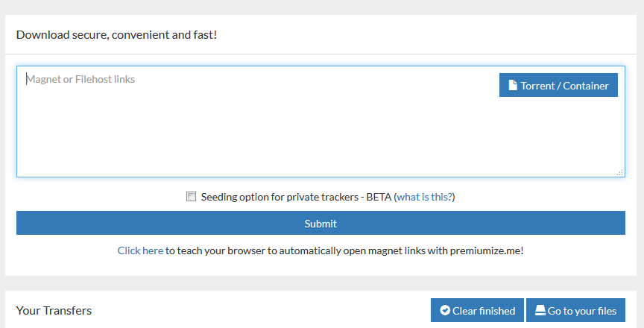This screenshot has width=644, height=328.
Task: Click the premiumize.me text in the magnet hint
Action: click(485, 250)
